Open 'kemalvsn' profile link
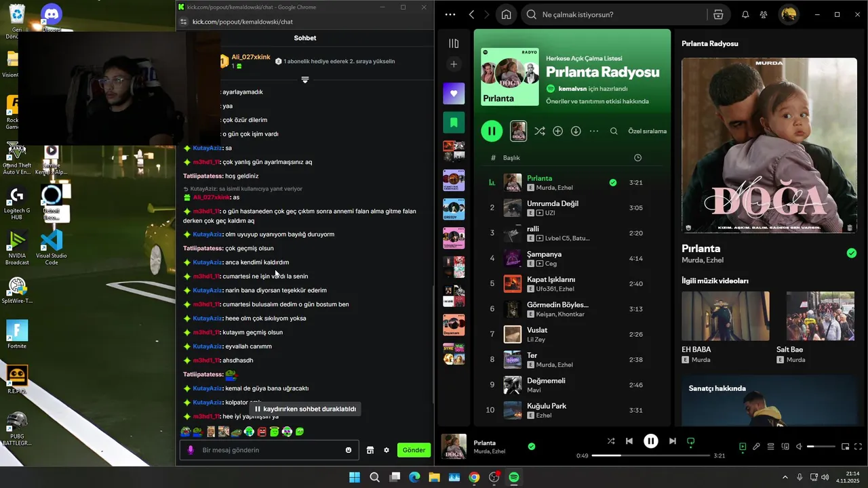 (x=572, y=89)
